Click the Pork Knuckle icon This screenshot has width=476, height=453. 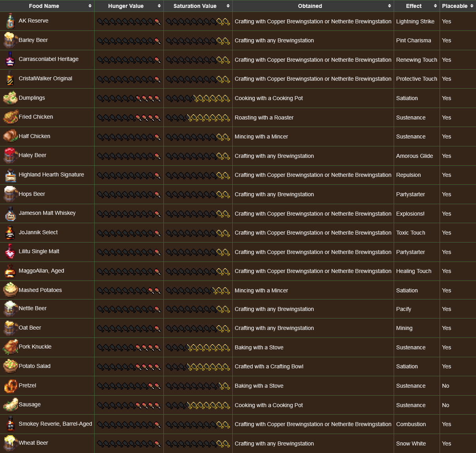10,347
